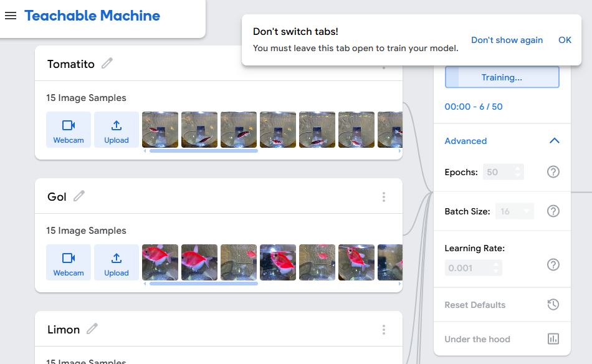Image resolution: width=592 pixels, height=364 pixels.
Task: Select third Gol image sample
Action: click(239, 262)
